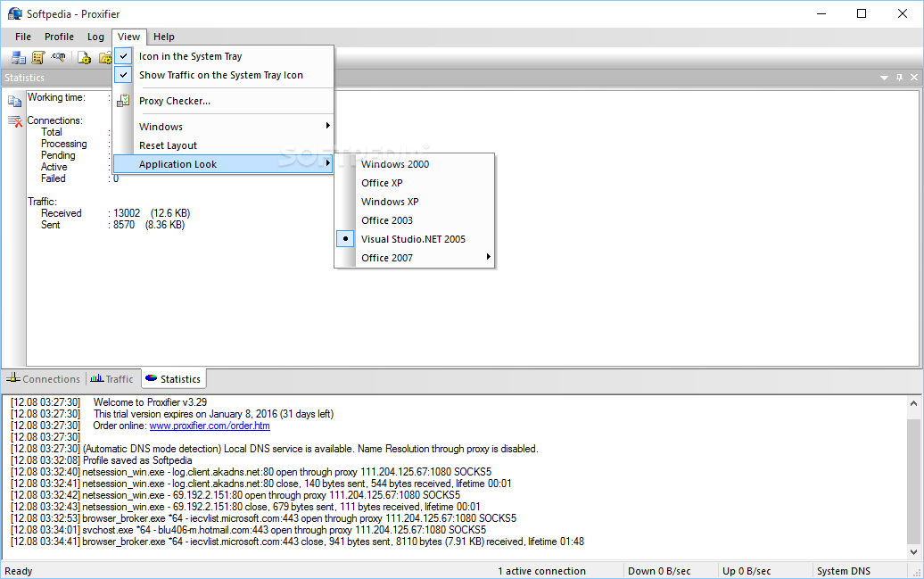Open Proxy Servers settings toolbar icon

(18, 58)
